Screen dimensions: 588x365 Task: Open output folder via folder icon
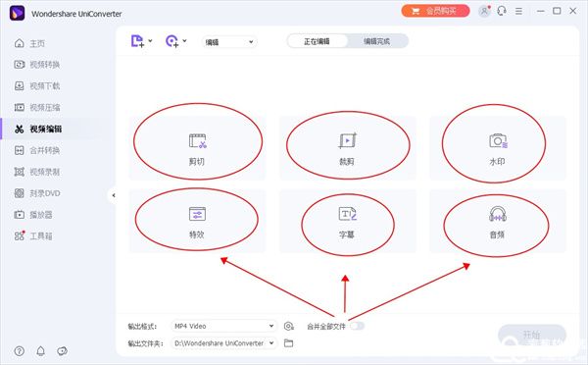288,342
